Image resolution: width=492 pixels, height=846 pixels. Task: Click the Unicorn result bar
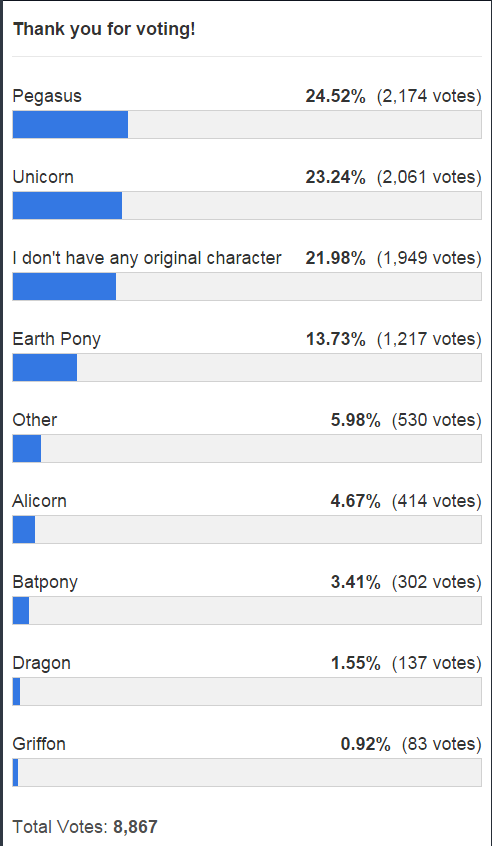247,206
